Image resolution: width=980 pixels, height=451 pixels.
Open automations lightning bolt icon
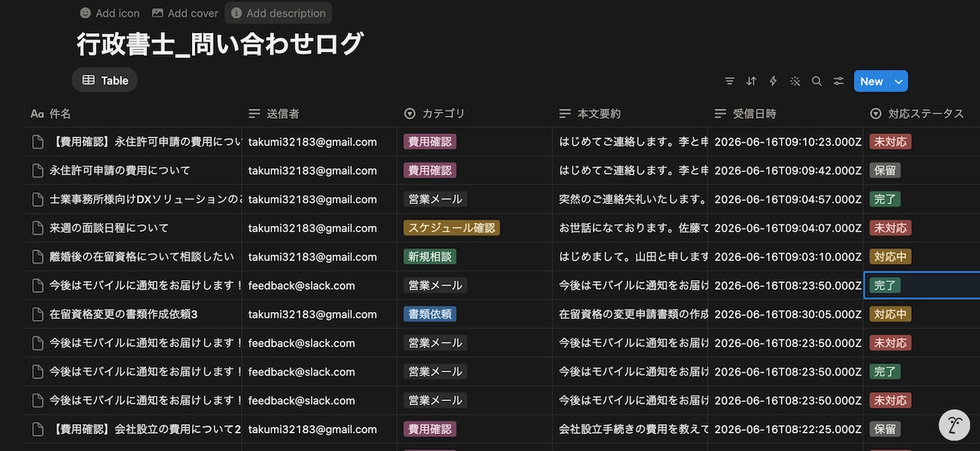click(773, 81)
